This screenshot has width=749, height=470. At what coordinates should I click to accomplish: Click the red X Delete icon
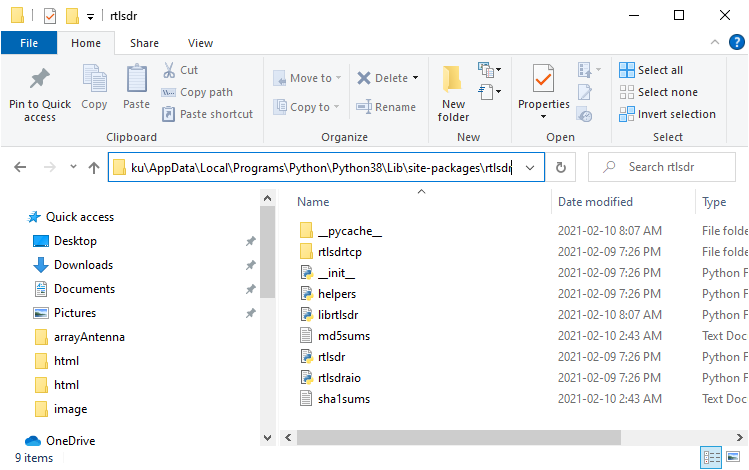(364, 78)
